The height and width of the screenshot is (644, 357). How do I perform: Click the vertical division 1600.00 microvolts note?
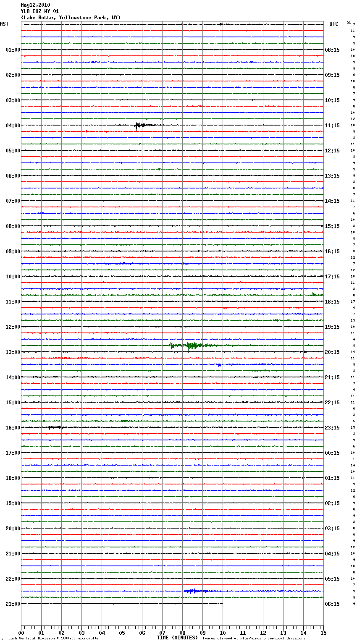(x=53, y=639)
